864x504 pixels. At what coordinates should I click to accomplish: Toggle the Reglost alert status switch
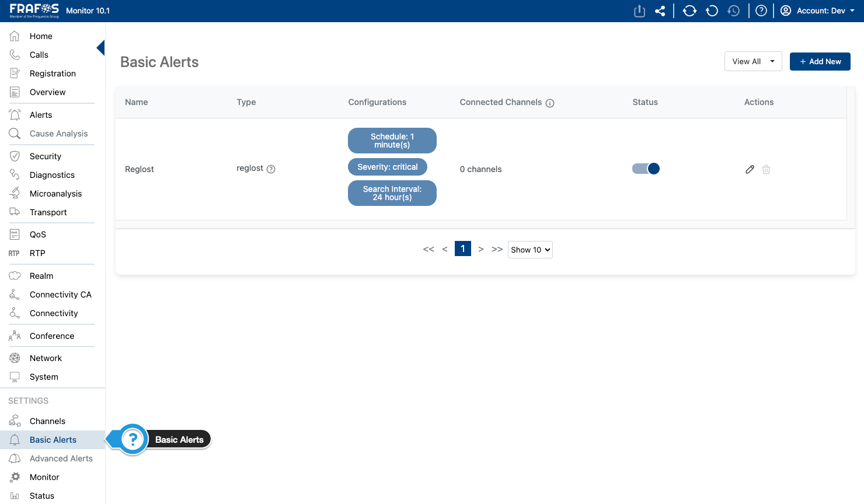point(646,169)
